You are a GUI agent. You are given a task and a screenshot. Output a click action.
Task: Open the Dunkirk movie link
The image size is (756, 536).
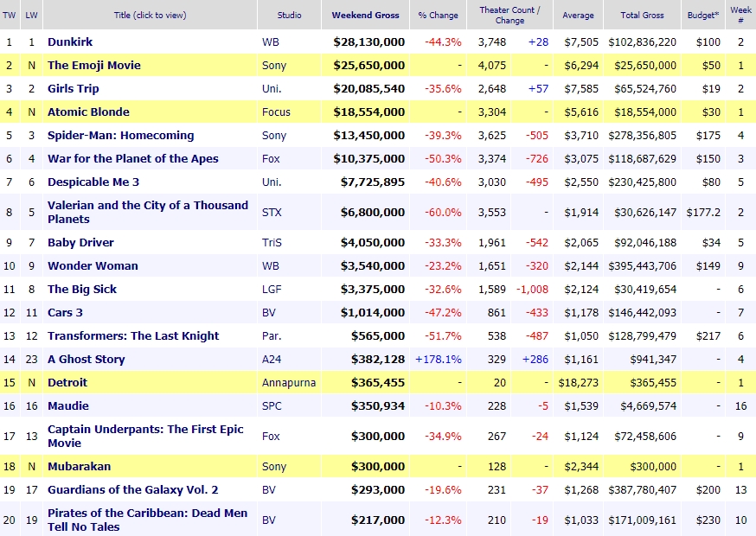[70, 42]
